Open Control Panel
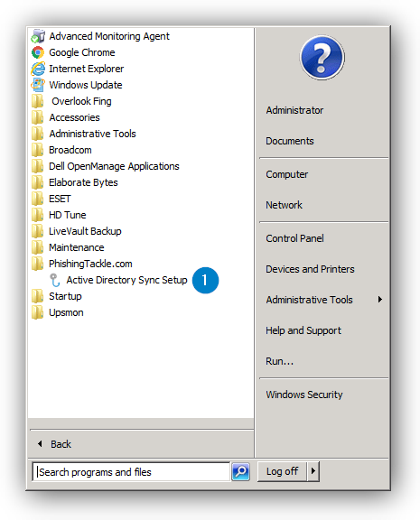This screenshot has width=420, height=520. [294, 238]
